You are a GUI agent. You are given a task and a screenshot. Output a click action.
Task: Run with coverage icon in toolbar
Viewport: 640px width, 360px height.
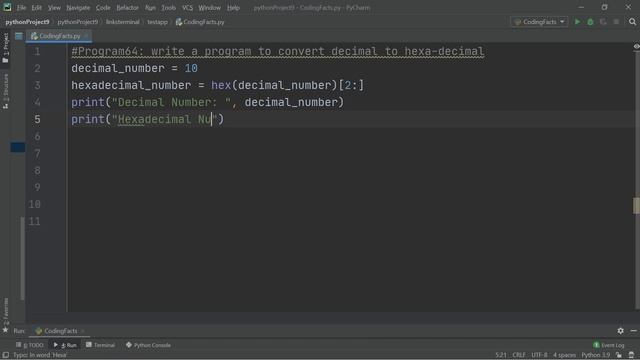(x=603, y=22)
